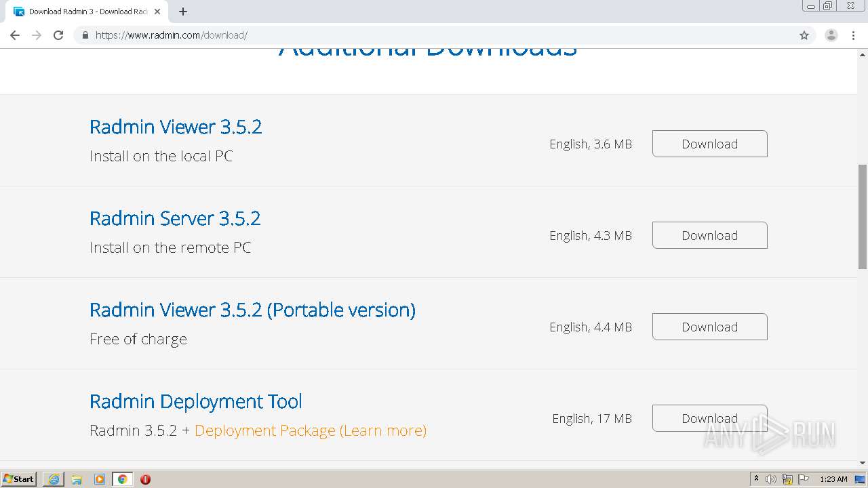Close the Download Radmin 3 tab
Screen dimensions: 868x488
[157, 12]
